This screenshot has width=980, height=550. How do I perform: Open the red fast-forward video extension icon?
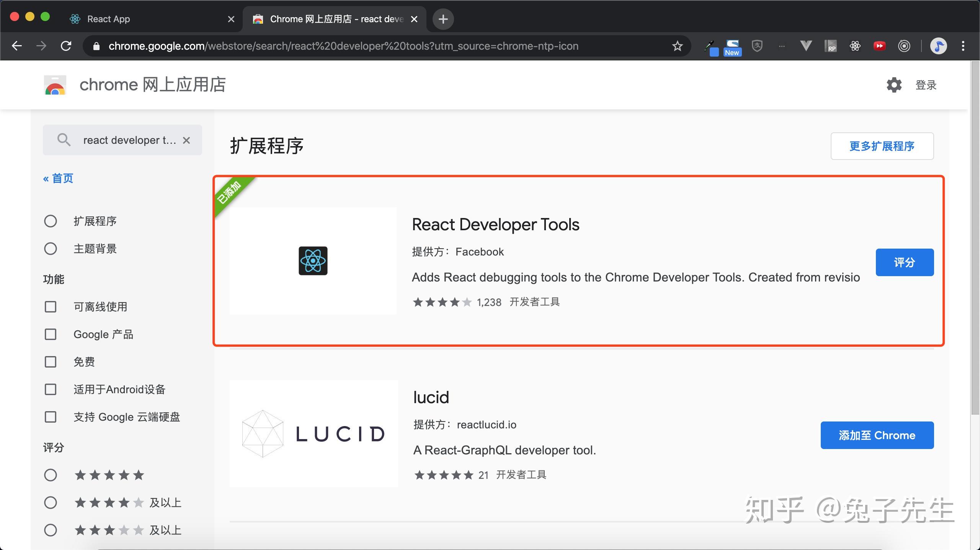[x=879, y=46]
